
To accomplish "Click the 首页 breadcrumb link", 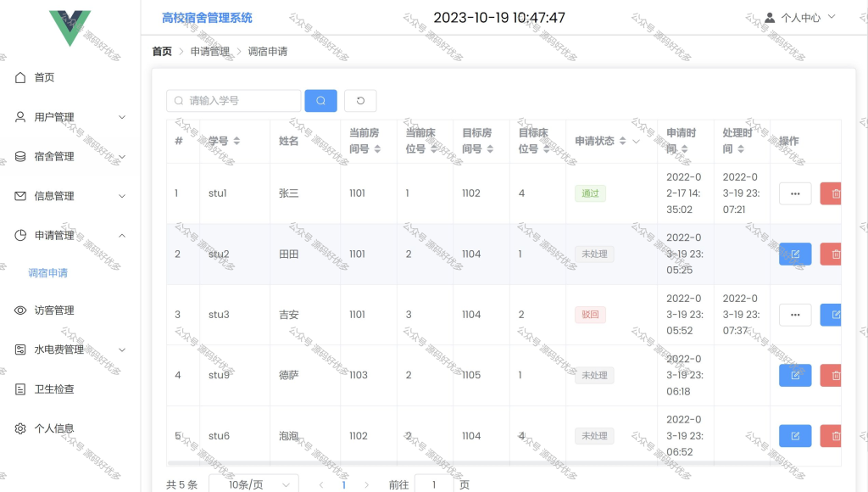I will 162,52.
